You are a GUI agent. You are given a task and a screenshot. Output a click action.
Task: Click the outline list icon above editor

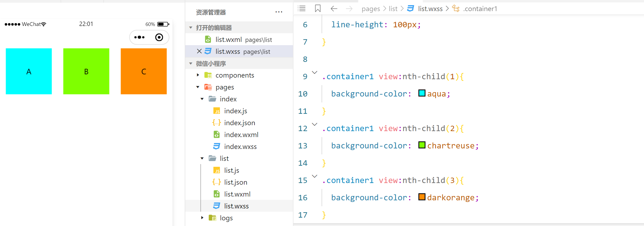[302, 9]
